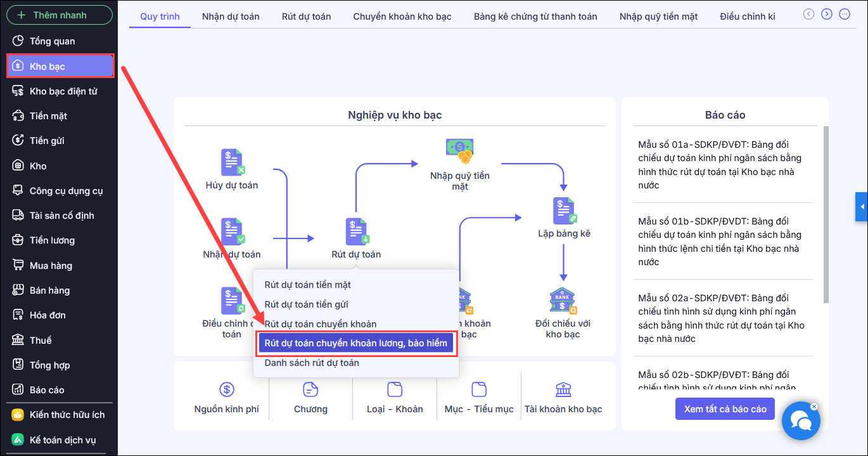The height and width of the screenshot is (456, 868).
Task: Select Kho in the sidebar
Action: click(60, 166)
